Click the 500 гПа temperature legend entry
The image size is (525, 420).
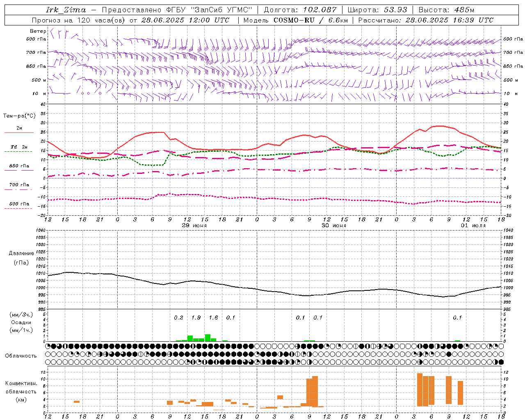(x=19, y=204)
